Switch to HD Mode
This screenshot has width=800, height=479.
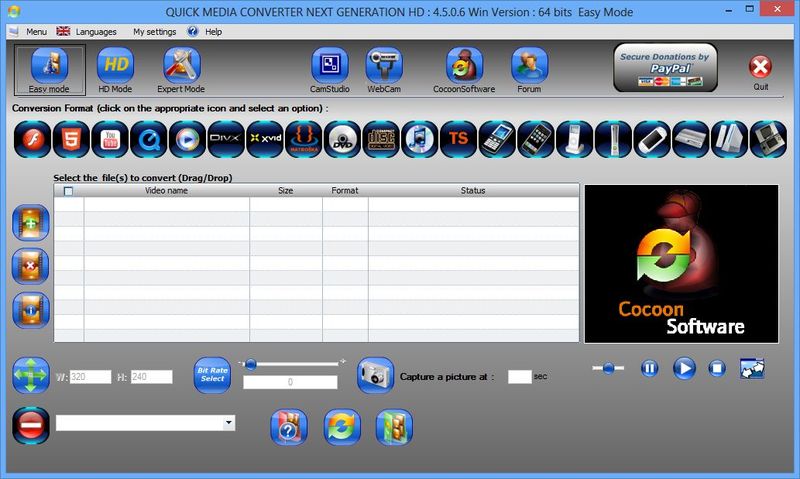(x=115, y=70)
